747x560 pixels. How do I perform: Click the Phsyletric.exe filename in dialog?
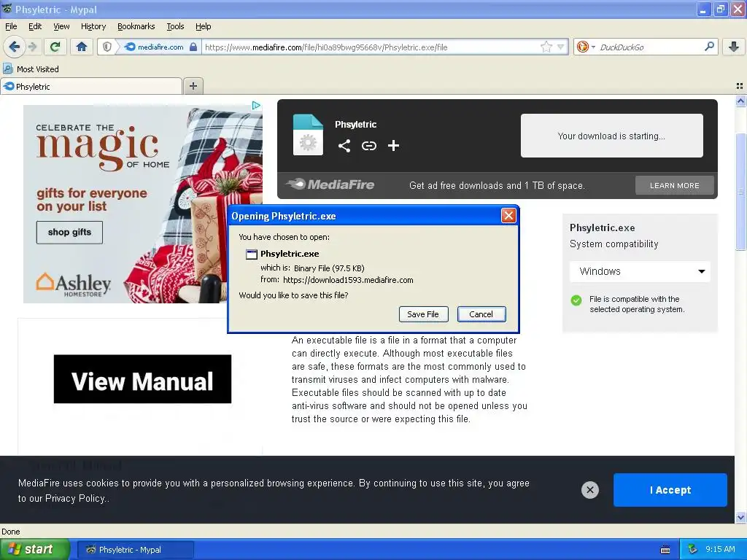coord(290,254)
